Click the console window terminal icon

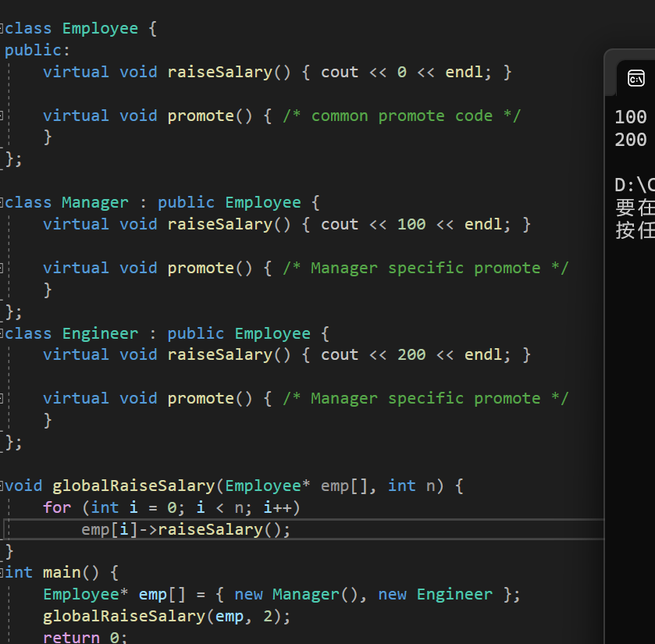636,78
